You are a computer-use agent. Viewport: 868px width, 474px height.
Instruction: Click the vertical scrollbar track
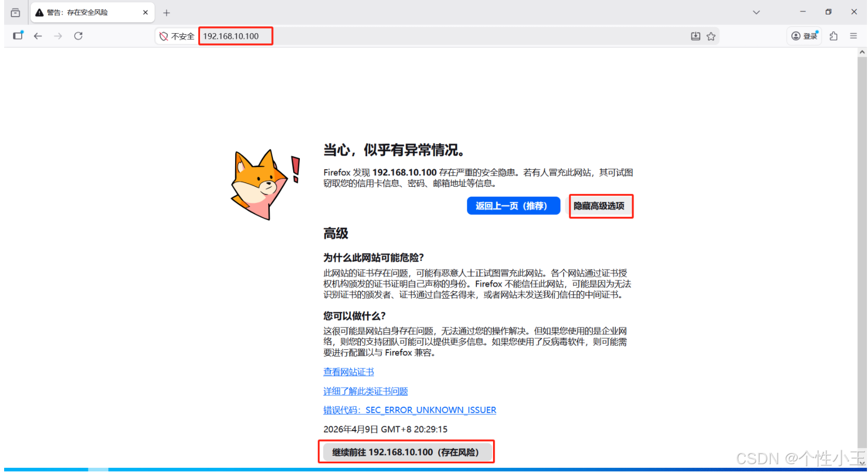coord(862,259)
